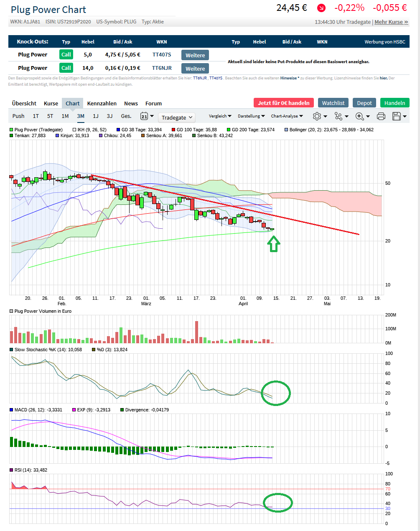Click the green upward arrow chart annotation
The height and width of the screenshot is (531, 420).
coord(273,244)
